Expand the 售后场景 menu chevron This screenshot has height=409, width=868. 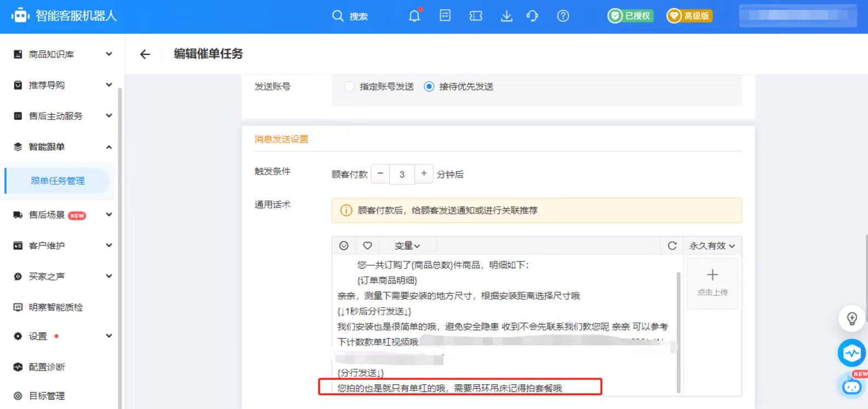pos(109,214)
